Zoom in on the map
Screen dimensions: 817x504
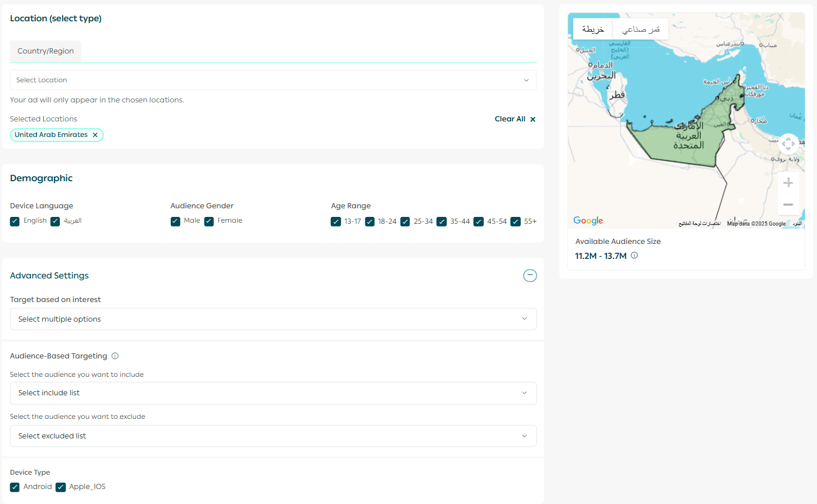point(788,182)
